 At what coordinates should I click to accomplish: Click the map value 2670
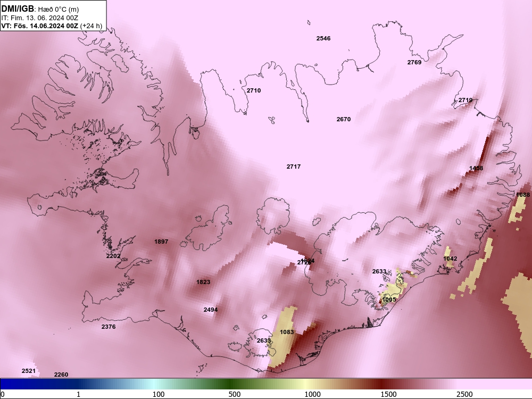(344, 119)
